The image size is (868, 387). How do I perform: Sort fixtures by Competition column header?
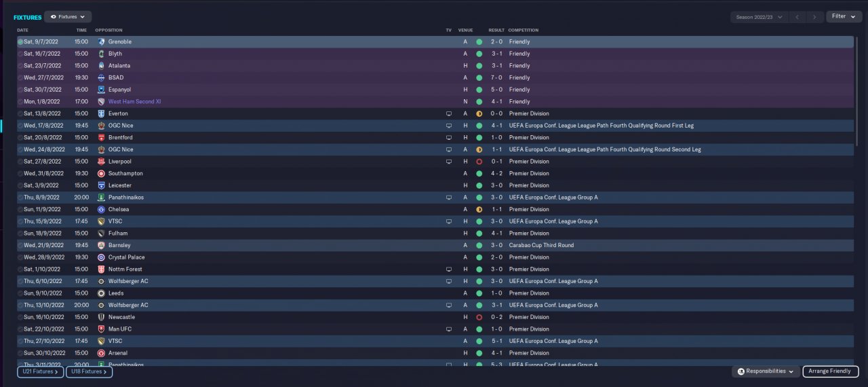click(x=524, y=31)
